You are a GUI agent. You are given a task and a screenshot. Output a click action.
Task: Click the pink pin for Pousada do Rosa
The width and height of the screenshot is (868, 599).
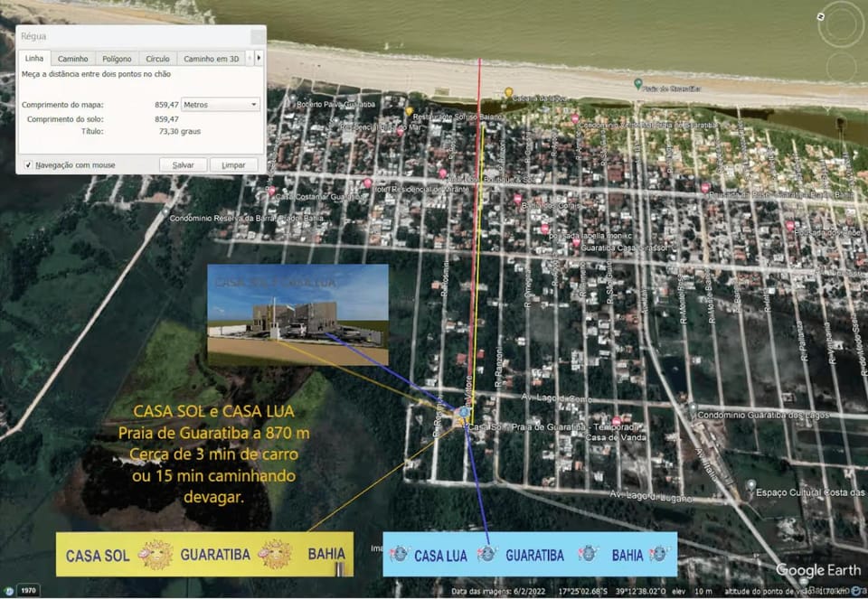click(x=704, y=188)
